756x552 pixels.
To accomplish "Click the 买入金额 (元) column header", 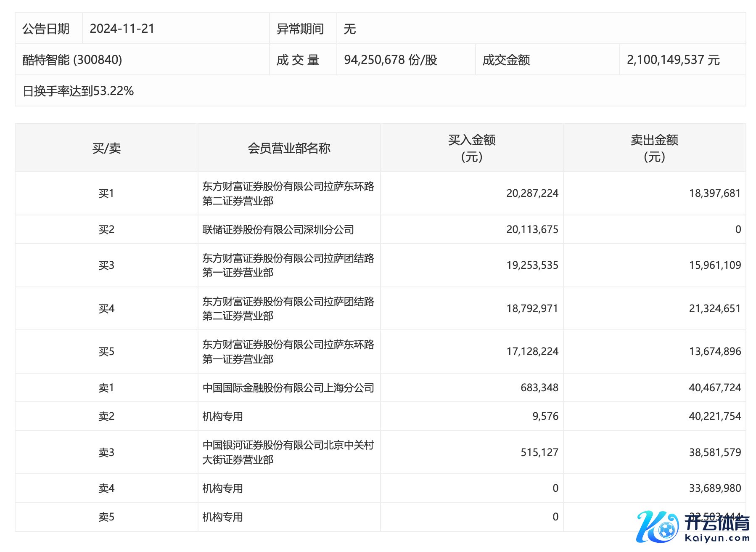I will tap(471, 148).
